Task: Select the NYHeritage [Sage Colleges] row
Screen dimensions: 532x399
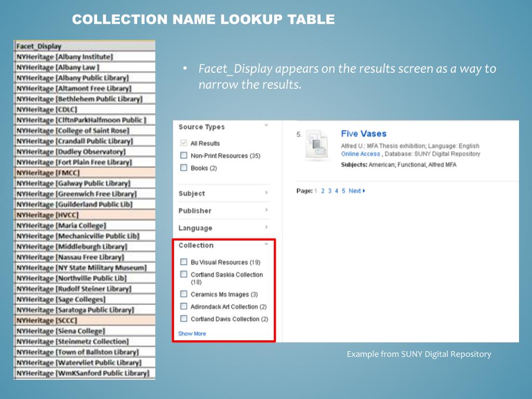Action: click(85, 299)
